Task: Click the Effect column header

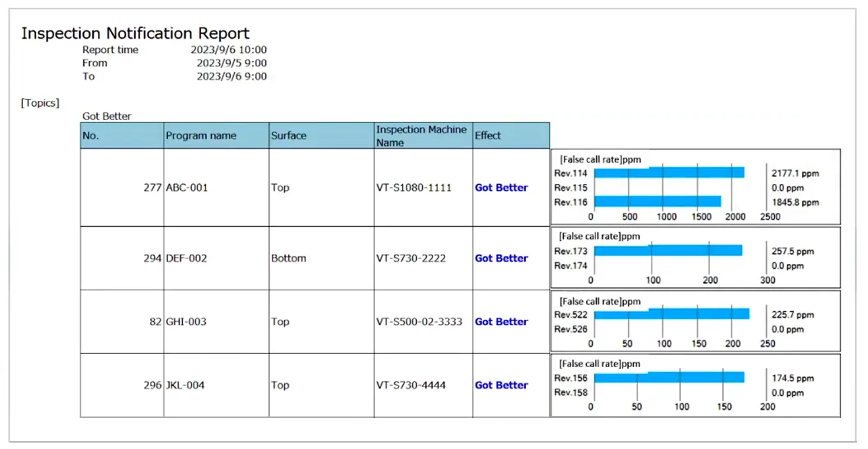Action: point(487,136)
